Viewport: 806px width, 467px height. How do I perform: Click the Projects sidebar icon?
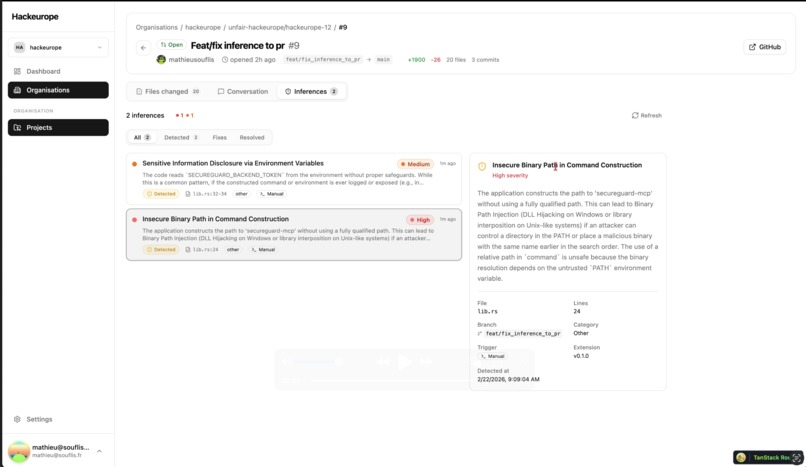tap(17, 127)
